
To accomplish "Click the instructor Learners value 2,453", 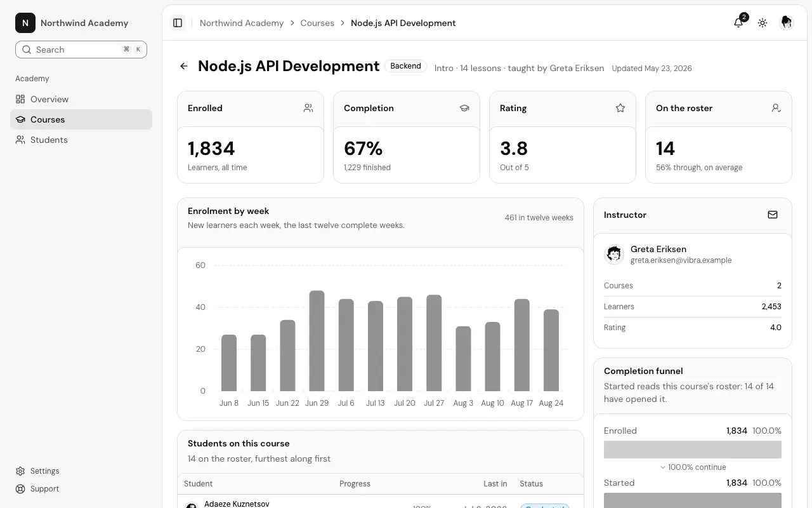I will pos(771,307).
